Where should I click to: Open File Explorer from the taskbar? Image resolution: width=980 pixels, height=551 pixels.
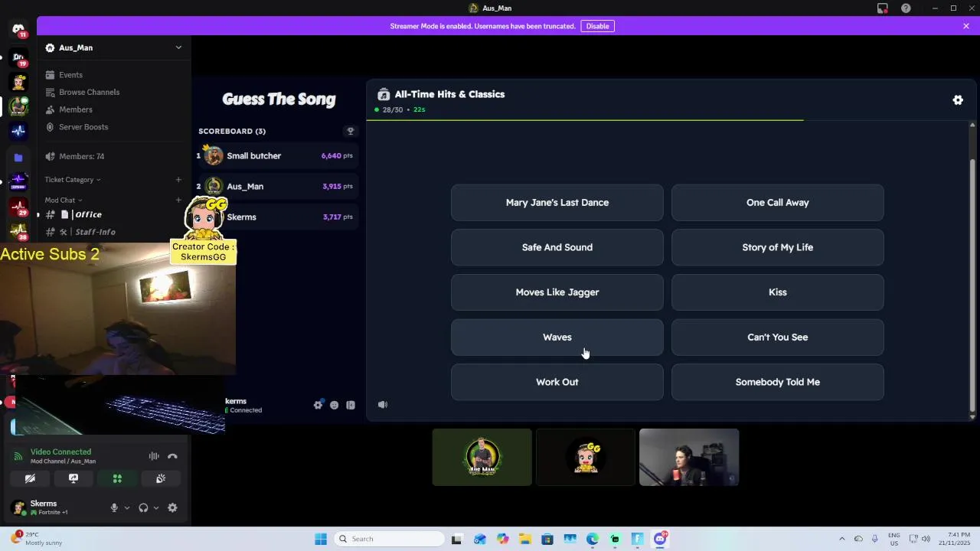click(x=525, y=539)
